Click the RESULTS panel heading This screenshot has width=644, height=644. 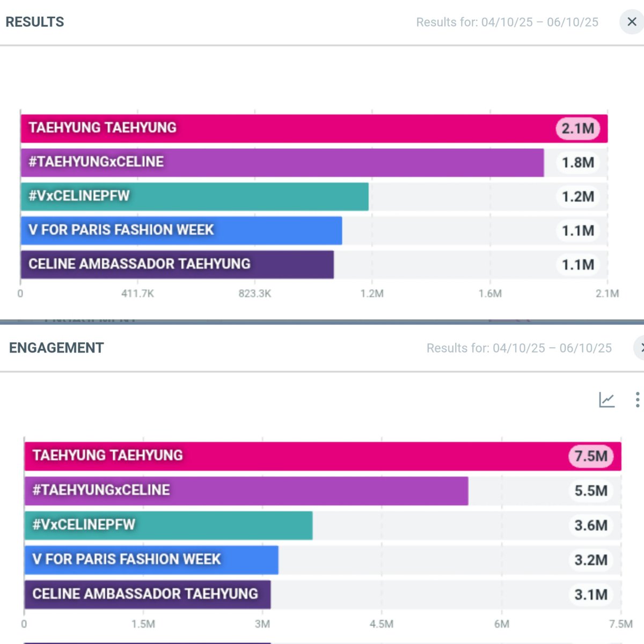[35, 22]
